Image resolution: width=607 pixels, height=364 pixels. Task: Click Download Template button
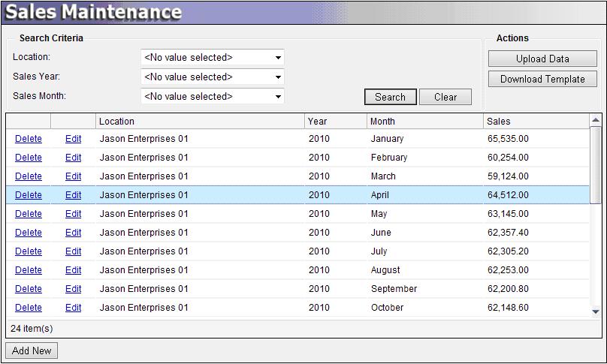542,79
